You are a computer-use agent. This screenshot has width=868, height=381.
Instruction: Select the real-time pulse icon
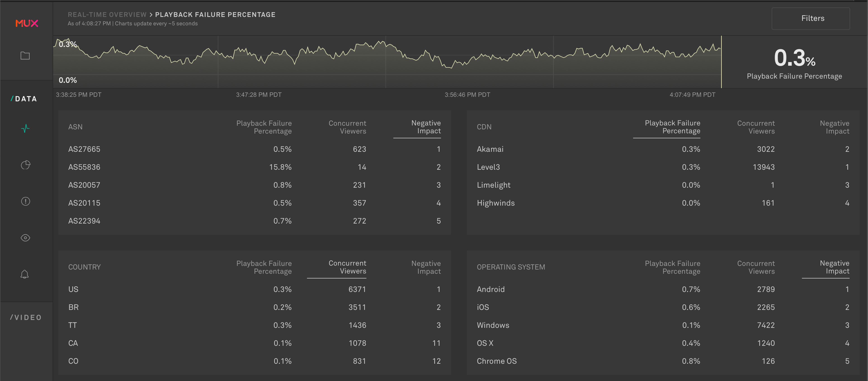(x=25, y=128)
